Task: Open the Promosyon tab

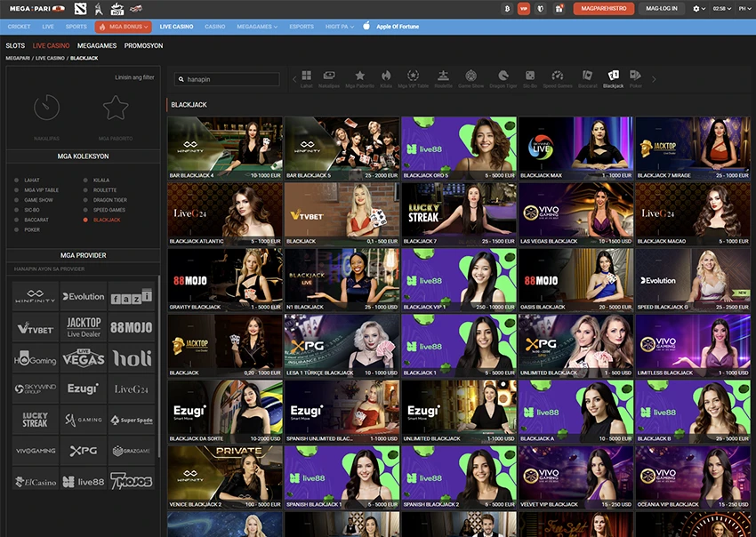Action: 143,44
